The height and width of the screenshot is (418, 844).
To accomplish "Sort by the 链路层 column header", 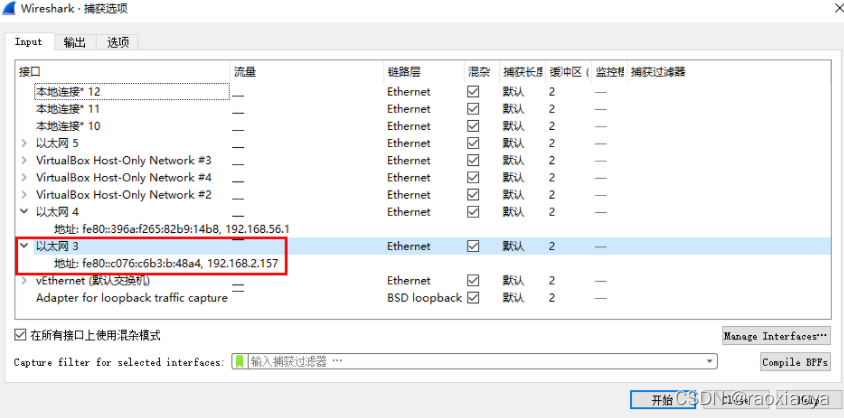I will (404, 72).
